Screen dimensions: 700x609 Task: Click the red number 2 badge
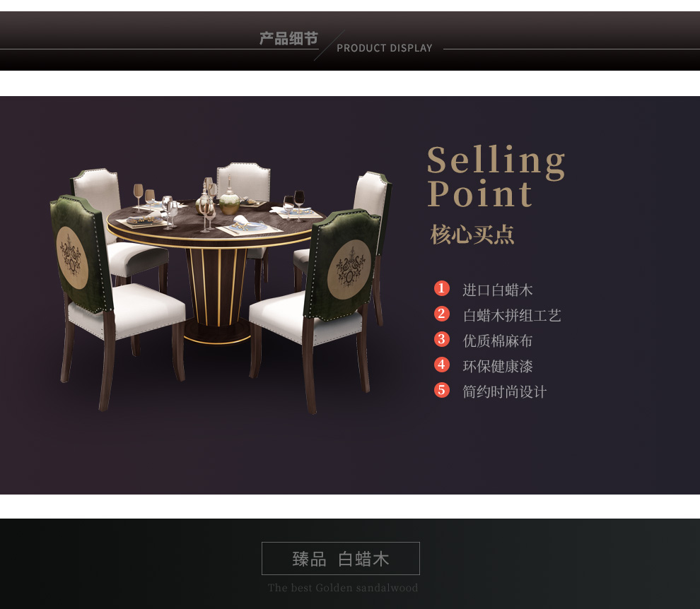point(441,314)
